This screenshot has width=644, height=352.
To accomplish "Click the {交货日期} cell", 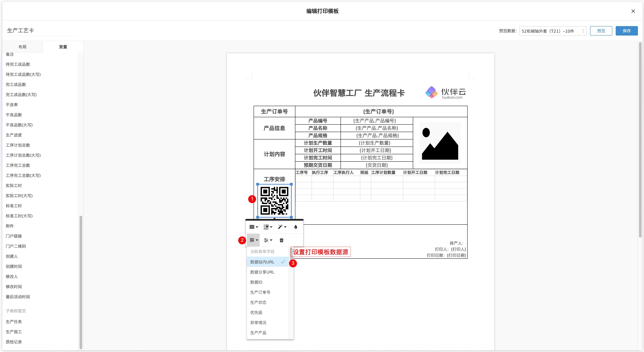I will [377, 165].
